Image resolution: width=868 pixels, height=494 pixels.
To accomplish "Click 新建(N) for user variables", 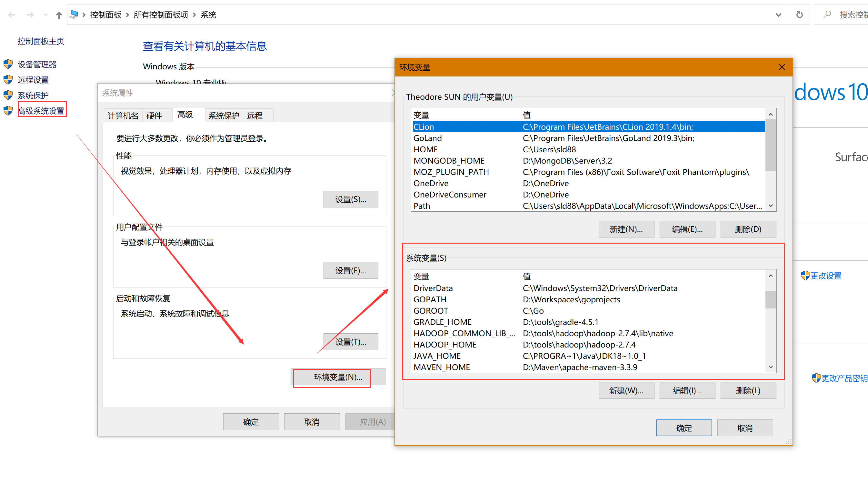I will point(626,229).
